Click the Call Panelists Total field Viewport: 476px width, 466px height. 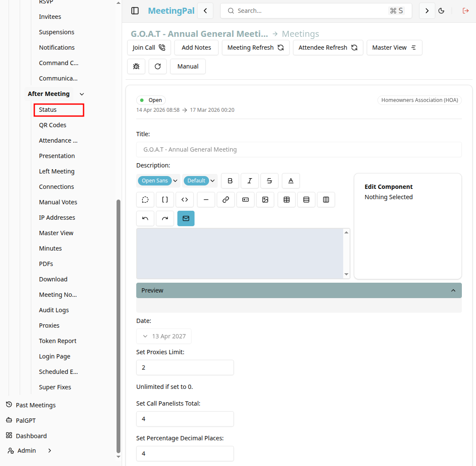[x=185, y=419]
